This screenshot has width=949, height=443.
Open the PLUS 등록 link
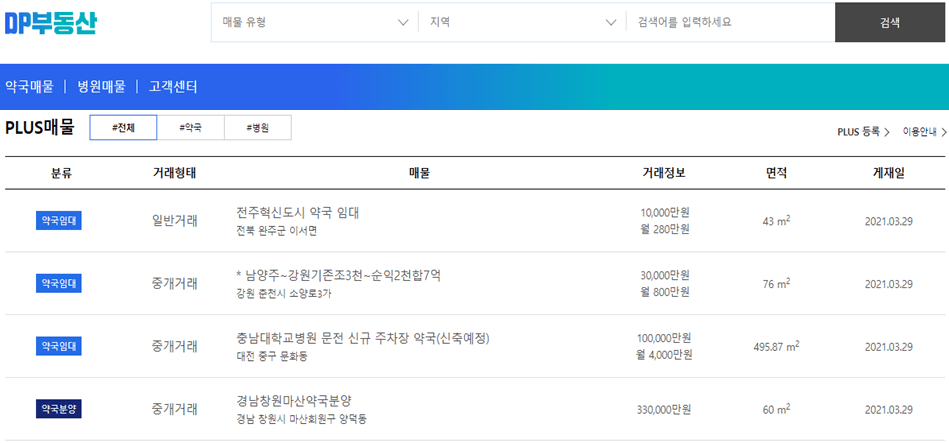click(863, 131)
